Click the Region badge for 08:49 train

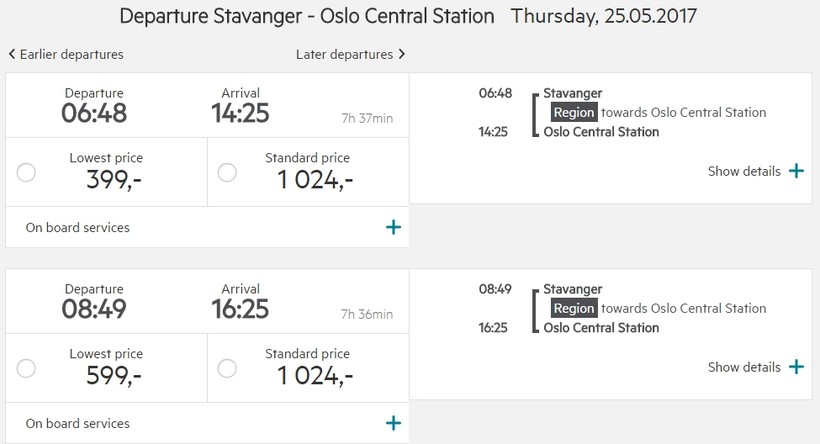(x=573, y=308)
